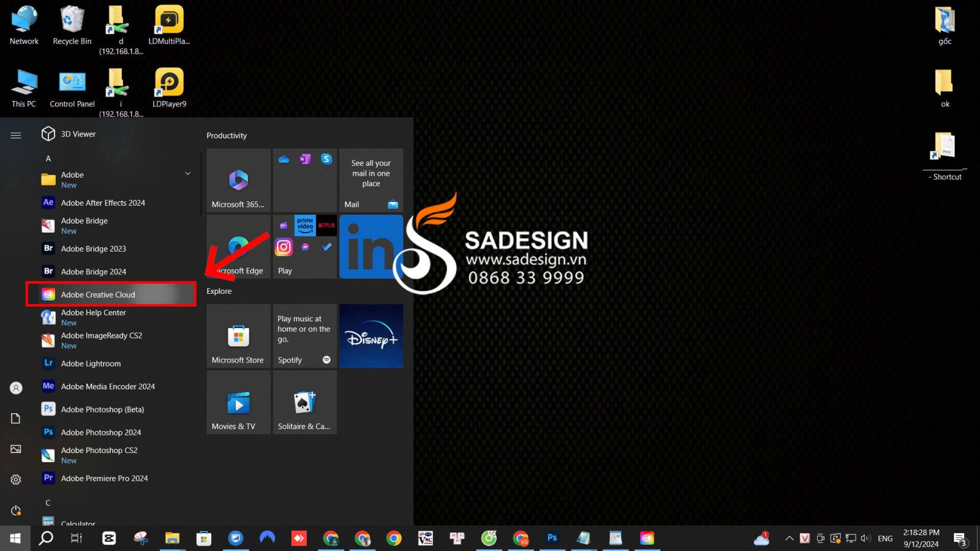Open the Microsoft Store tile
Viewport: 980px width, 551px height.
(x=238, y=335)
